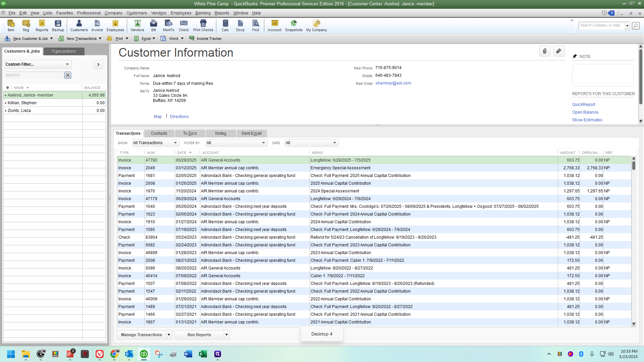The image size is (644, 362).
Task: Click the Backup toolbar icon
Action: coord(58,25)
